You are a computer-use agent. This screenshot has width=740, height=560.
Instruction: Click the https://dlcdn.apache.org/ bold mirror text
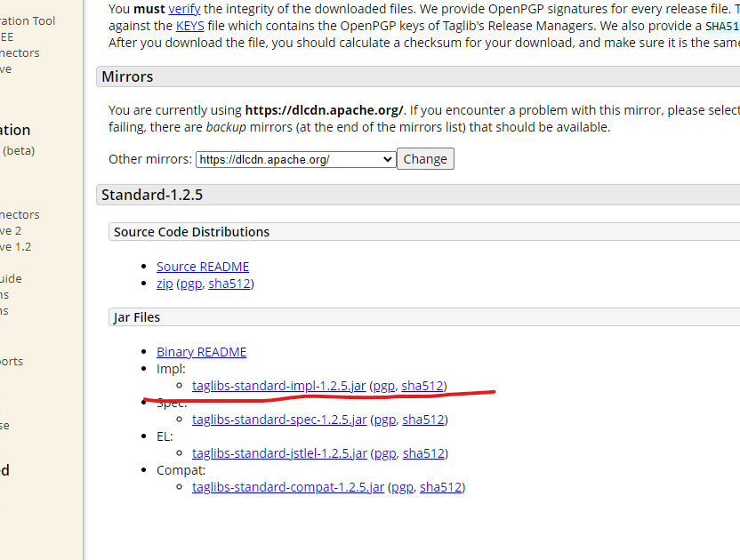point(325,110)
